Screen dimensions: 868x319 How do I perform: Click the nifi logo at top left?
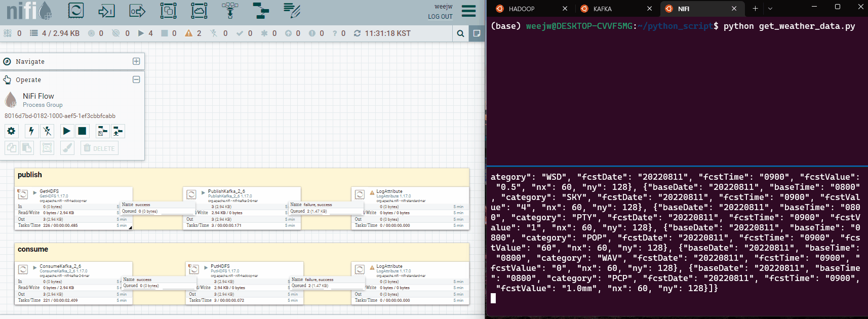point(29,11)
